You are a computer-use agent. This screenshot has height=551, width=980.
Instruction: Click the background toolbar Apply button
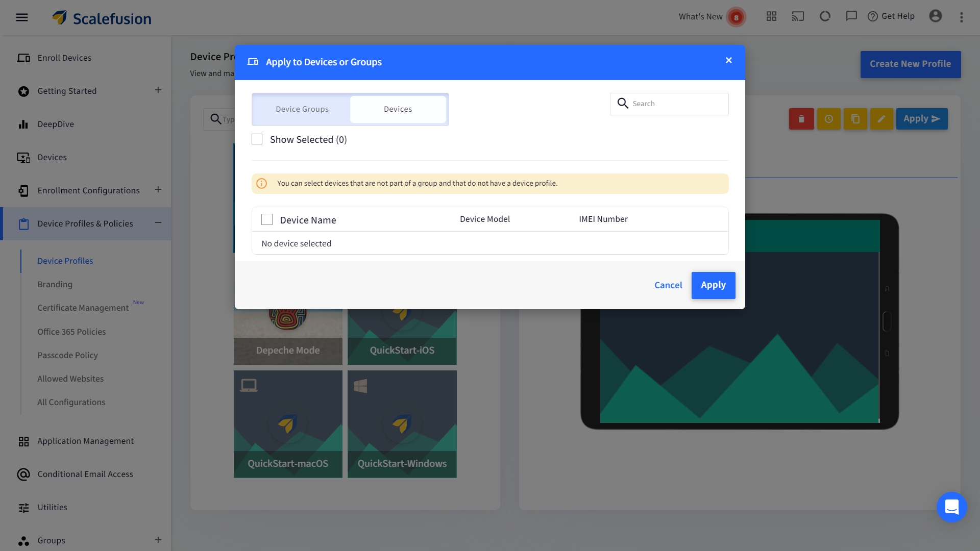tap(922, 119)
